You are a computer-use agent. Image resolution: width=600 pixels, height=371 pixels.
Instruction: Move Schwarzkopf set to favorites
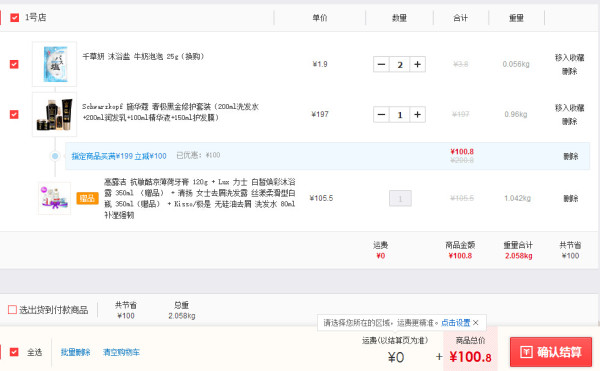(x=569, y=108)
